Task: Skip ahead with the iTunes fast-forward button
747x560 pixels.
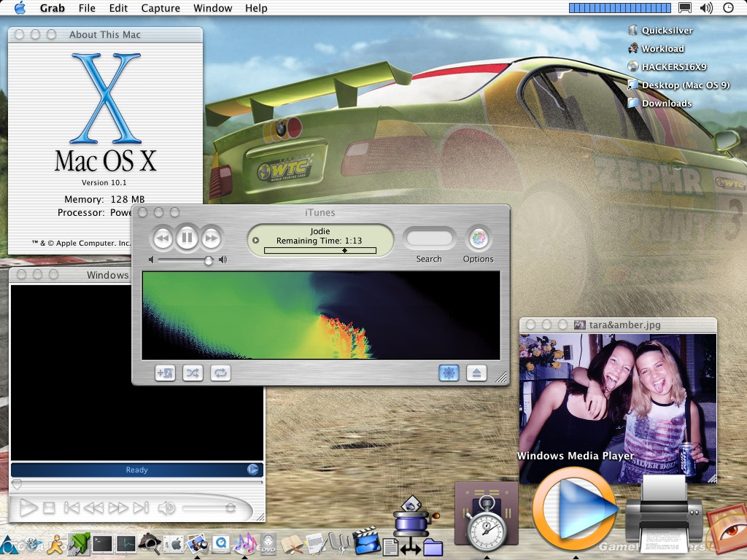Action: click(x=211, y=238)
